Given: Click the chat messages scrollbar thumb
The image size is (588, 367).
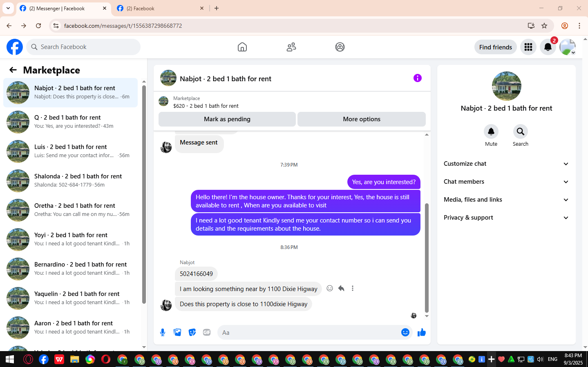Looking at the screenshot, I should (427, 258).
